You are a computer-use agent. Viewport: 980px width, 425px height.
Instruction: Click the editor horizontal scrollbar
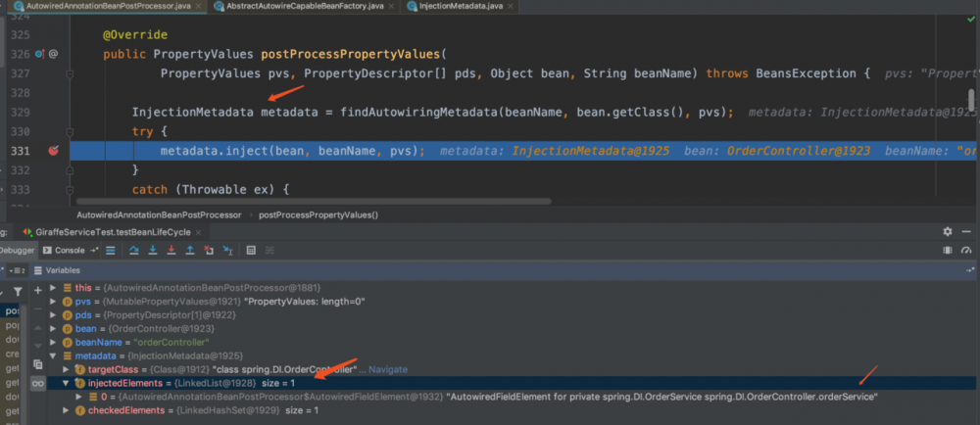tap(314, 202)
